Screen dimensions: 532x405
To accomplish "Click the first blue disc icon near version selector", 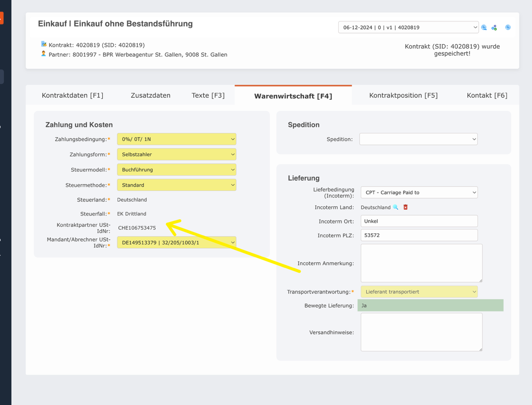I will 484,27.
